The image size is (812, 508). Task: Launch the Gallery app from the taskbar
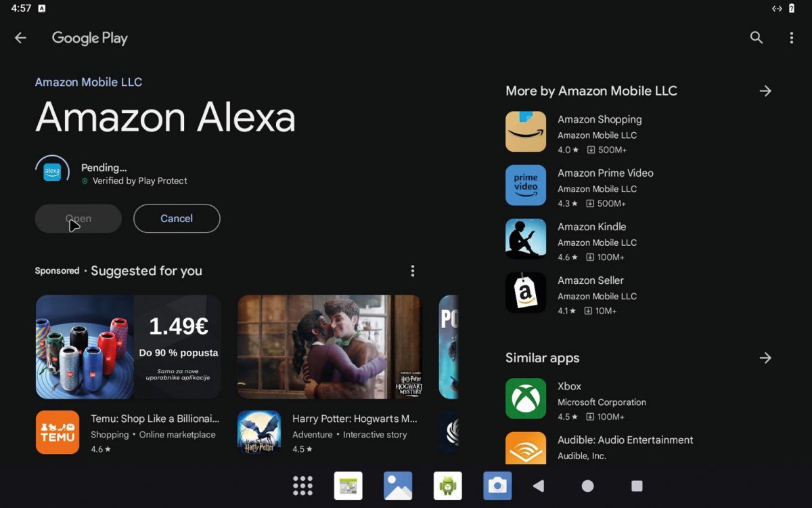point(398,486)
